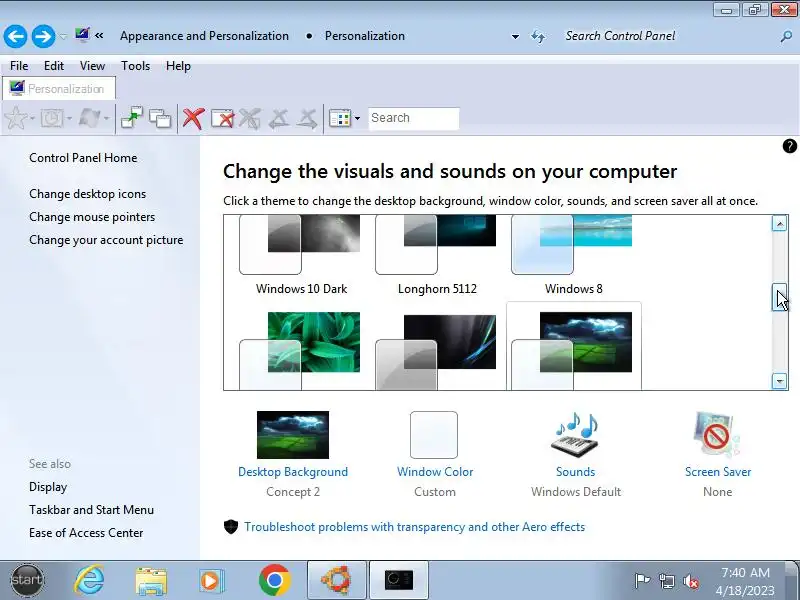Expand the address bar history dropdown
The image size is (800, 600).
515,37
